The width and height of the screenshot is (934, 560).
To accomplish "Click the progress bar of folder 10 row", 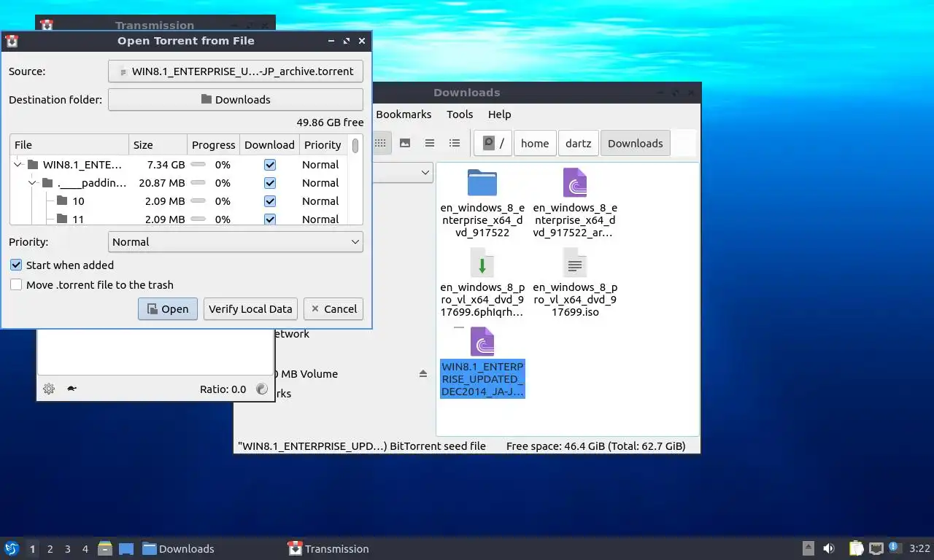I will tap(198, 201).
